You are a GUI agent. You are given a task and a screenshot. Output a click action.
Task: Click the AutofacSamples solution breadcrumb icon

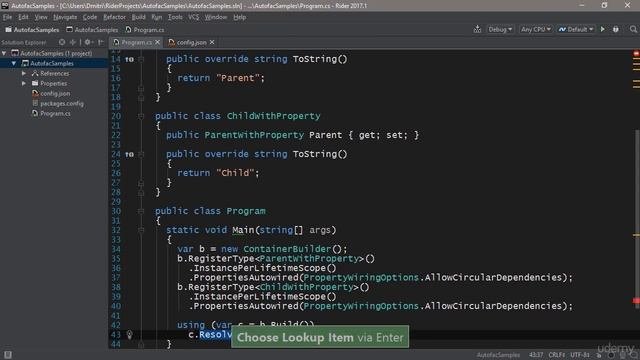[8, 29]
